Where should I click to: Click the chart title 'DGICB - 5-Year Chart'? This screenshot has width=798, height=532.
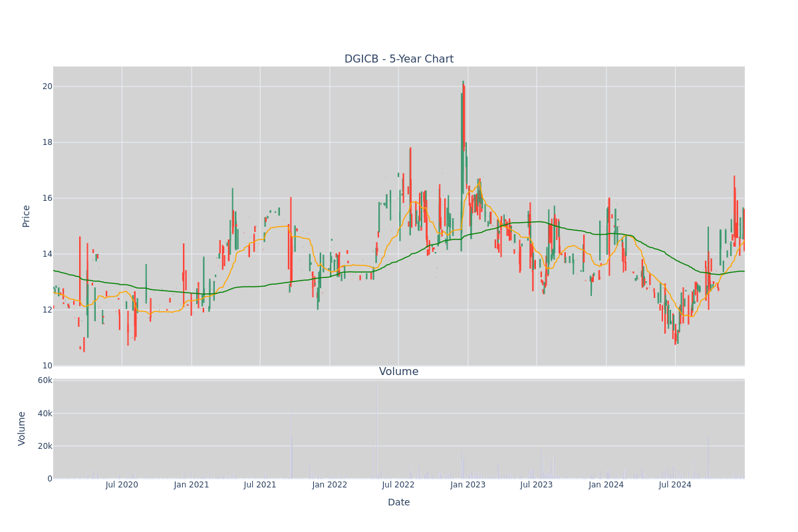pyautogui.click(x=399, y=59)
